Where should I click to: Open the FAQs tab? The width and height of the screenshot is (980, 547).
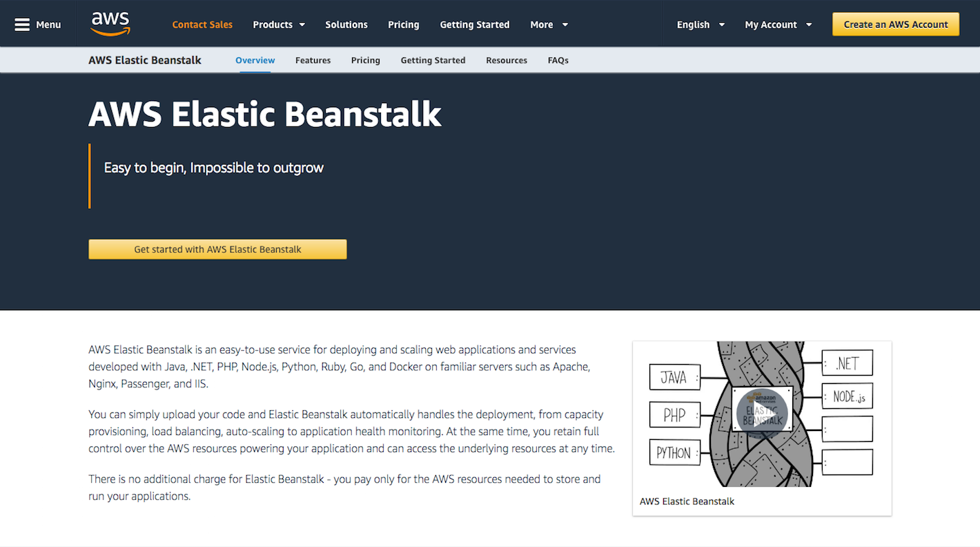[x=558, y=60]
